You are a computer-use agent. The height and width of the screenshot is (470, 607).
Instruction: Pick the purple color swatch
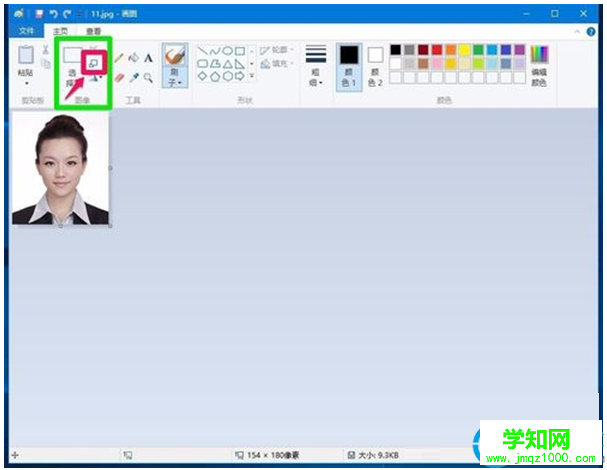pos(520,50)
